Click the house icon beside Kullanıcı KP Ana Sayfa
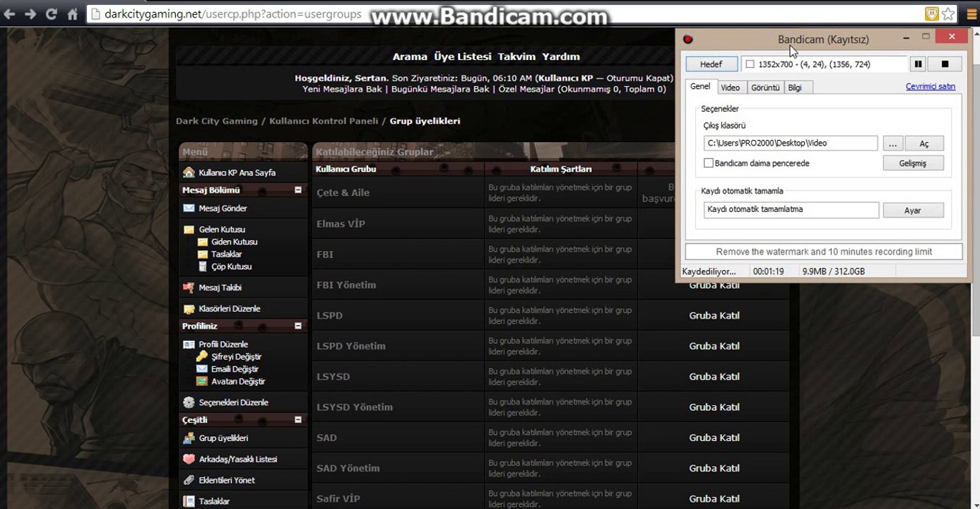This screenshot has height=509, width=980. pos(189,172)
